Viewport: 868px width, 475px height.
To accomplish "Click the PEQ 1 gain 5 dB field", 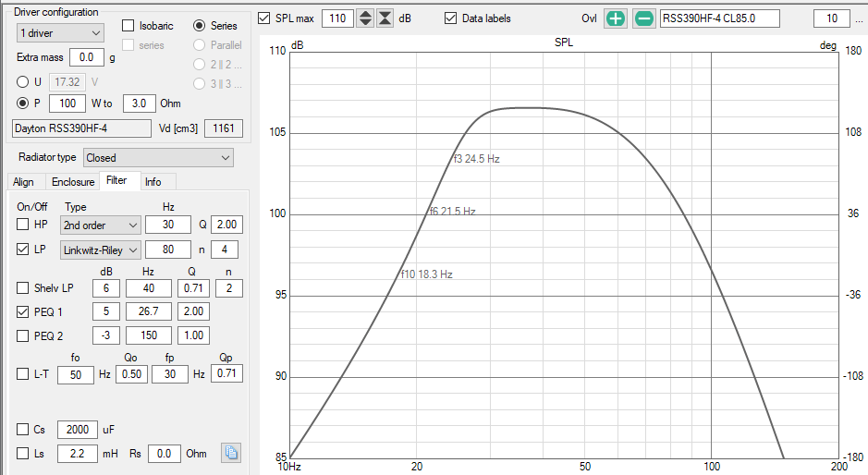I will pyautogui.click(x=105, y=311).
